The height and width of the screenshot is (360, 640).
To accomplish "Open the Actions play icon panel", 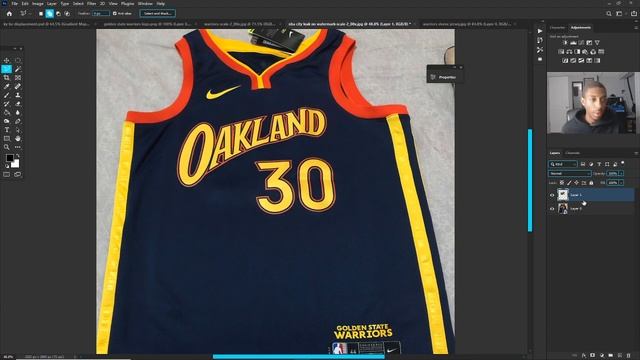I will [540, 31].
